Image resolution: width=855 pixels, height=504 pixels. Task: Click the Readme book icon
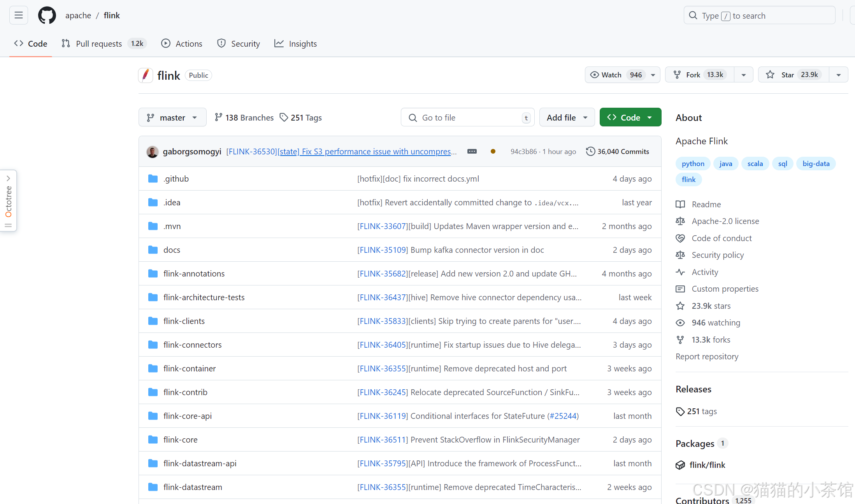(680, 204)
